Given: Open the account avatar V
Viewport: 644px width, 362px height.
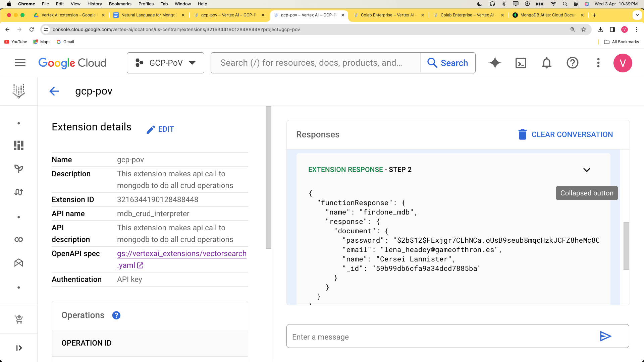Looking at the screenshot, I should tap(623, 63).
